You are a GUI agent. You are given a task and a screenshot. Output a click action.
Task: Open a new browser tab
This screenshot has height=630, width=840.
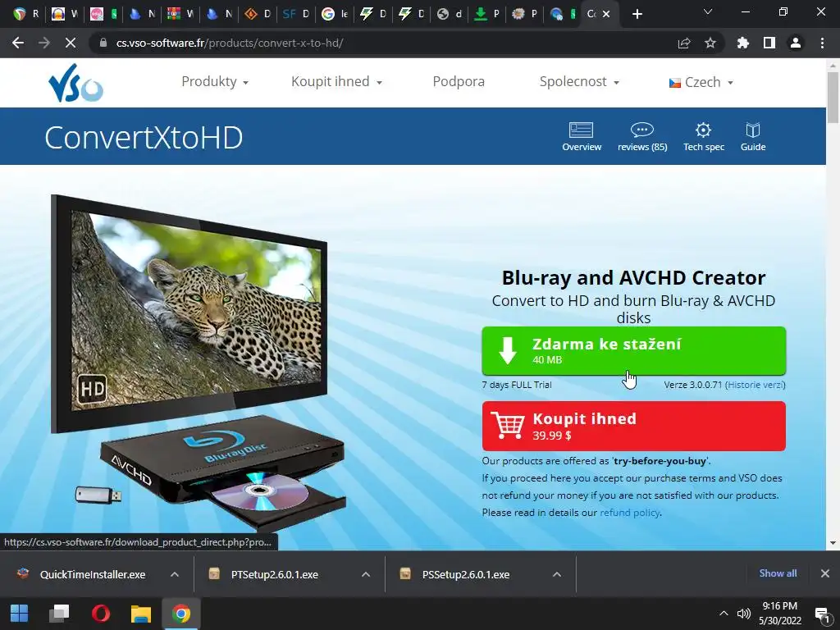tap(637, 14)
